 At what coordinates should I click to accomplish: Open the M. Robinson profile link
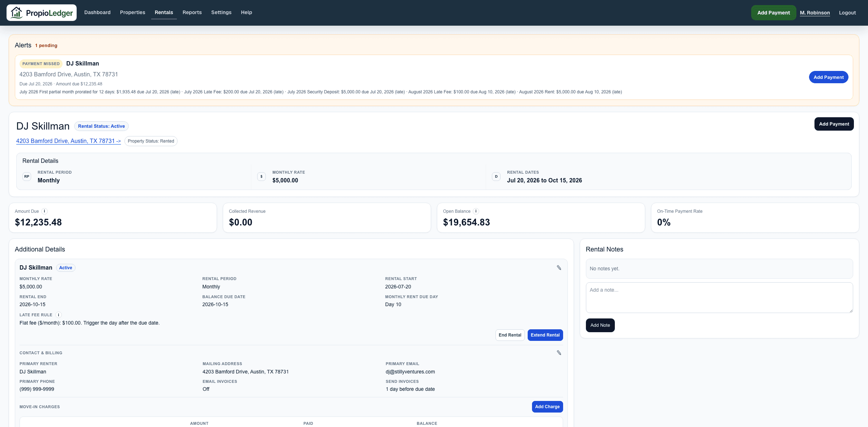click(x=815, y=13)
